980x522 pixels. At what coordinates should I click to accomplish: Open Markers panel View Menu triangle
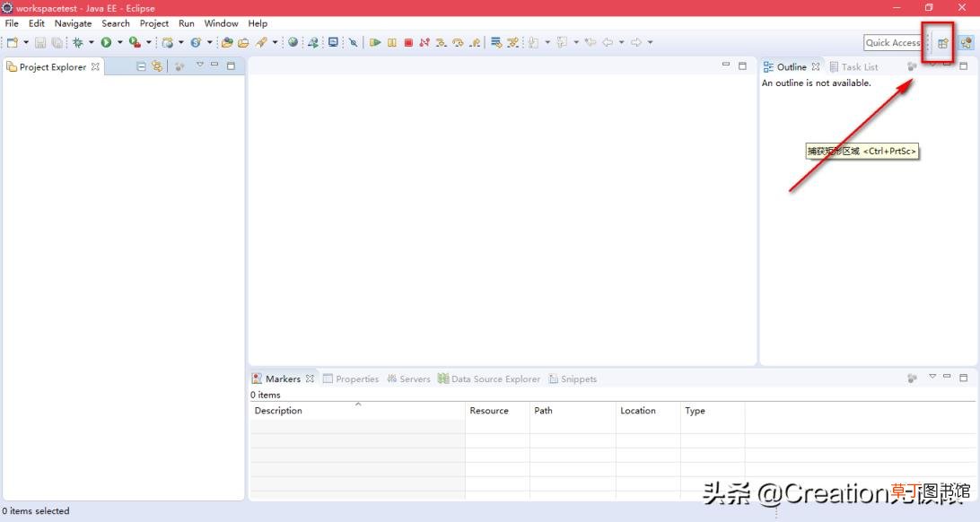click(932, 377)
